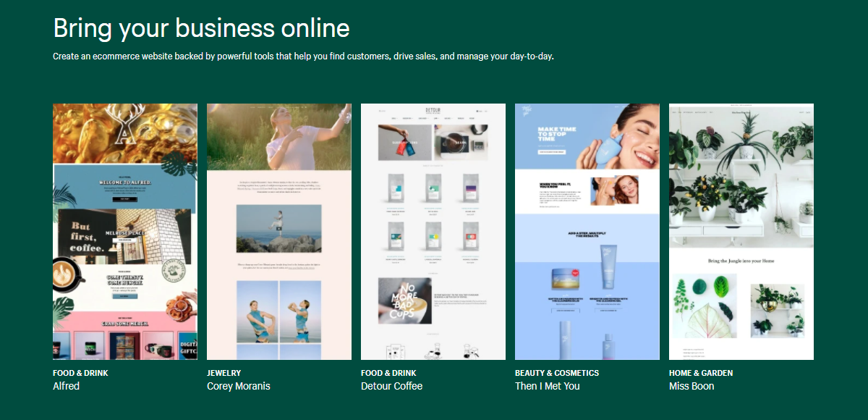Open the Alfred store thumbnail
The width and height of the screenshot is (868, 420).
125,232
